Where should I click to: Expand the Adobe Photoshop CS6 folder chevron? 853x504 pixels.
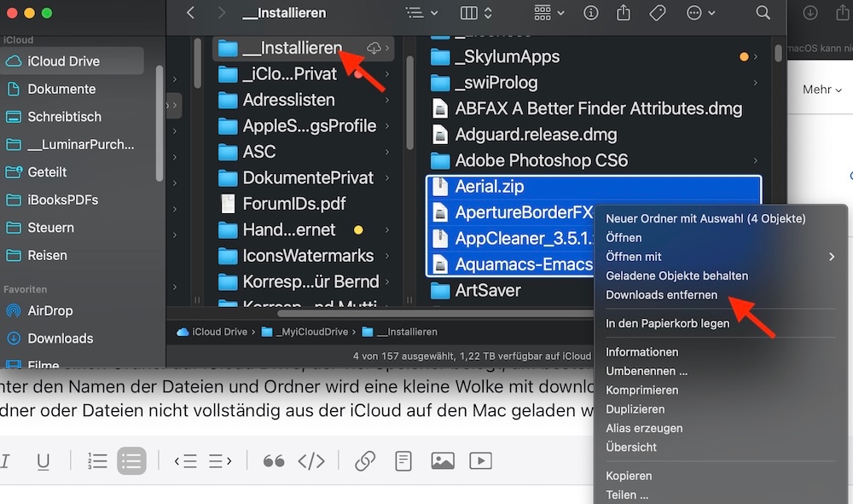click(755, 160)
